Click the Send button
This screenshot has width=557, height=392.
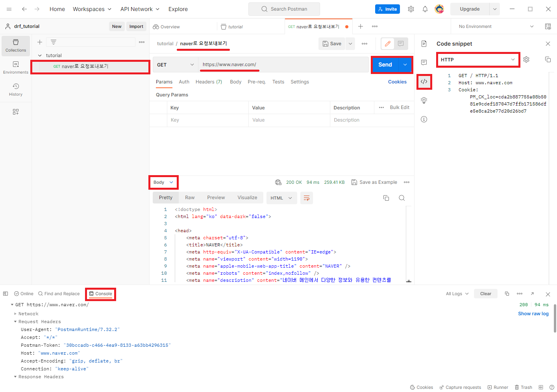pos(385,65)
